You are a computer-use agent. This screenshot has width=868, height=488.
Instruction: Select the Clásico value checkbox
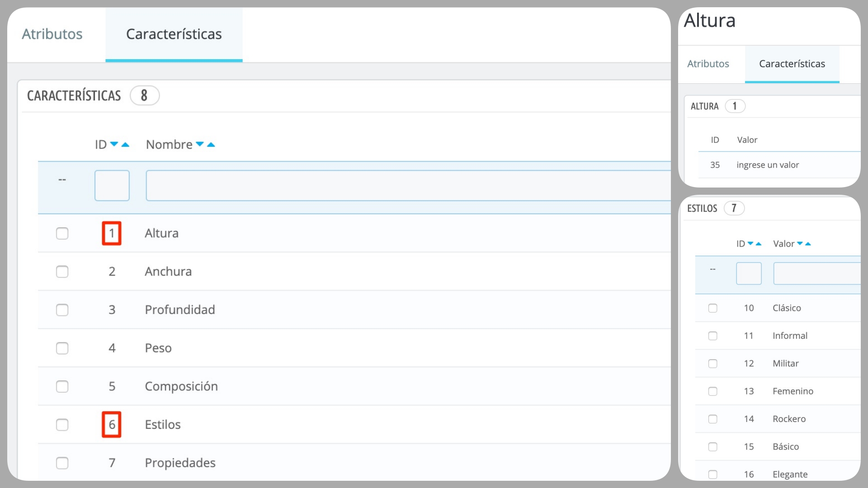[713, 308]
